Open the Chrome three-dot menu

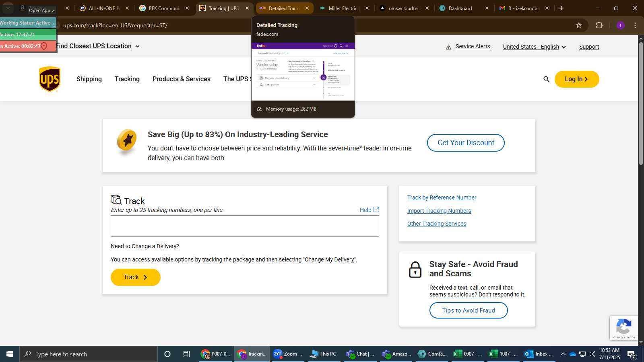[635, 25]
